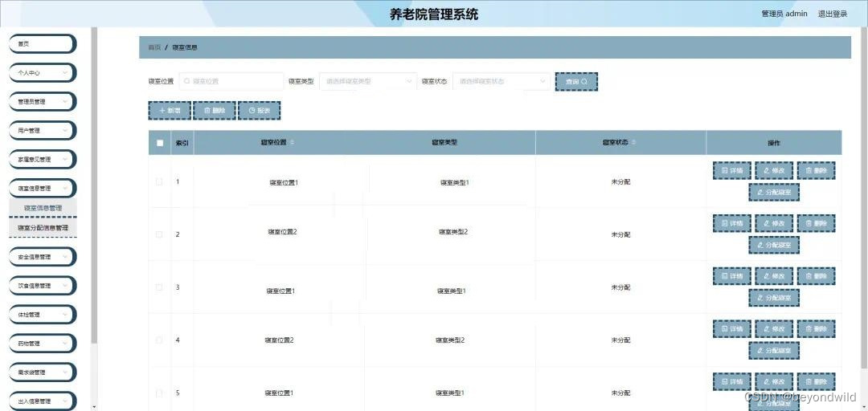Click 分配寝室 for row 1
868x411 pixels.
pyautogui.click(x=774, y=192)
